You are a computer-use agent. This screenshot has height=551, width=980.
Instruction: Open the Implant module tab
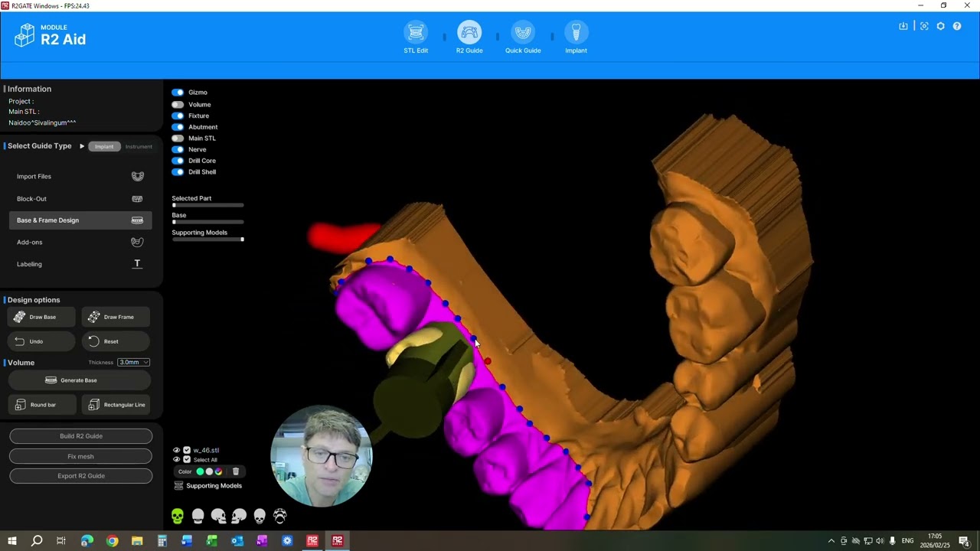pos(576,38)
